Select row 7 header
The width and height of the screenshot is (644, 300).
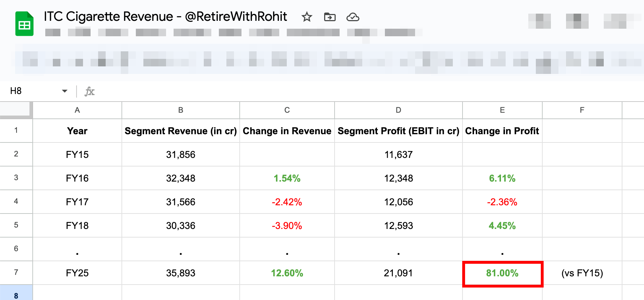coord(16,273)
